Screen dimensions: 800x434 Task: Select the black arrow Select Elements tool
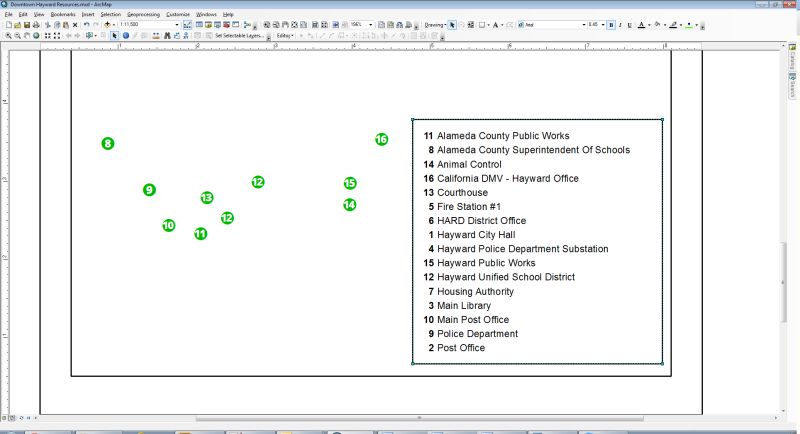click(114, 36)
